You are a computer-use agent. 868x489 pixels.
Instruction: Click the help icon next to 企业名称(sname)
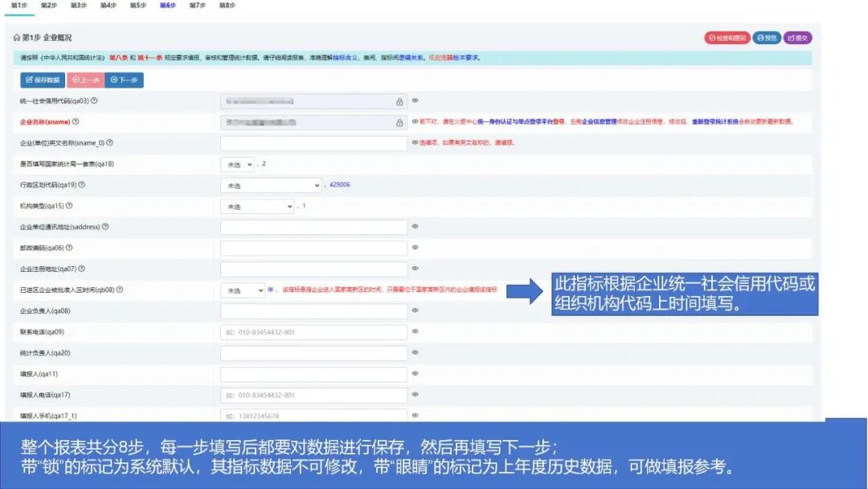76,121
